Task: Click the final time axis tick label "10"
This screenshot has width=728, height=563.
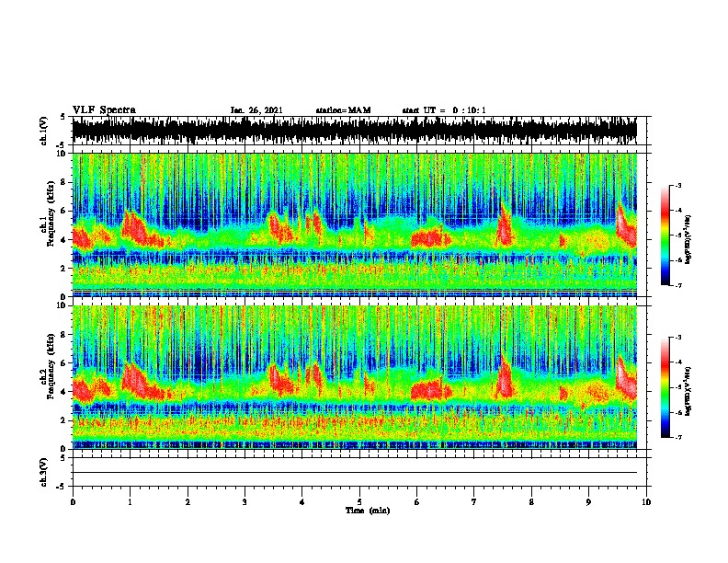Action: pyautogui.click(x=646, y=501)
